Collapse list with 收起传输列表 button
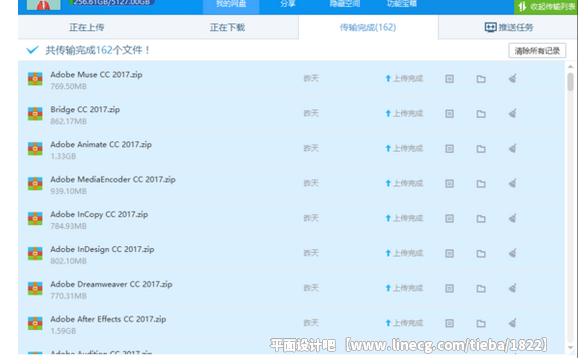 coord(546,7)
